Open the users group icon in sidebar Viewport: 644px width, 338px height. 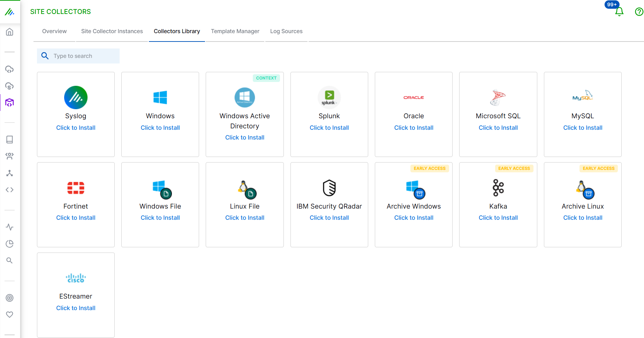pos(10,156)
